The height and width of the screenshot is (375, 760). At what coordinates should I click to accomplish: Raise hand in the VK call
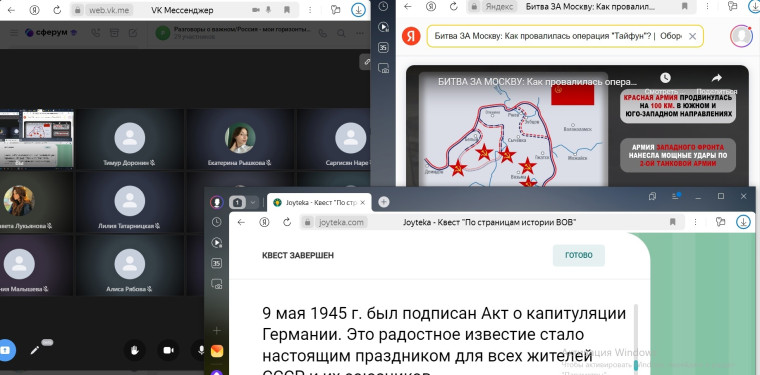click(135, 350)
